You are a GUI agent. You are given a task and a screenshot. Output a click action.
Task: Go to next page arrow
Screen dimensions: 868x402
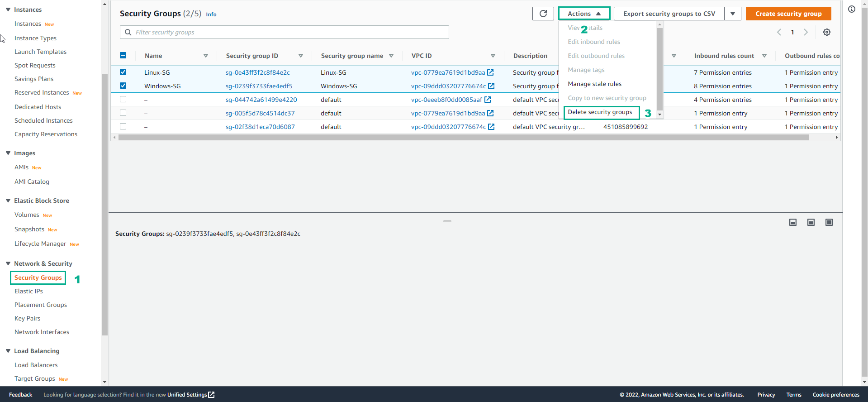(806, 32)
